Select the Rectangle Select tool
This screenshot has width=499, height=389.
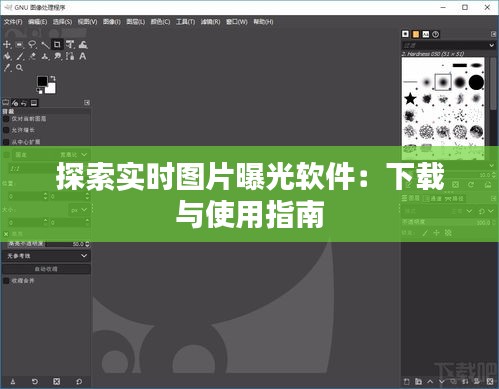[20, 45]
